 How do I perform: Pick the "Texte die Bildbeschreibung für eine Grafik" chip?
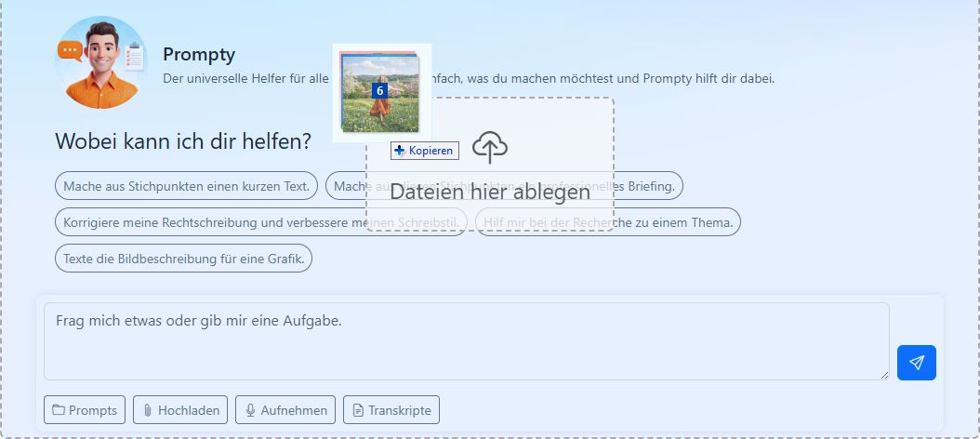[184, 259]
